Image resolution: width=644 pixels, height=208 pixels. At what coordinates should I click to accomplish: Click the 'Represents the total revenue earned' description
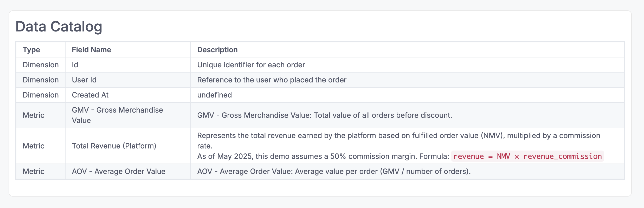coord(398,136)
